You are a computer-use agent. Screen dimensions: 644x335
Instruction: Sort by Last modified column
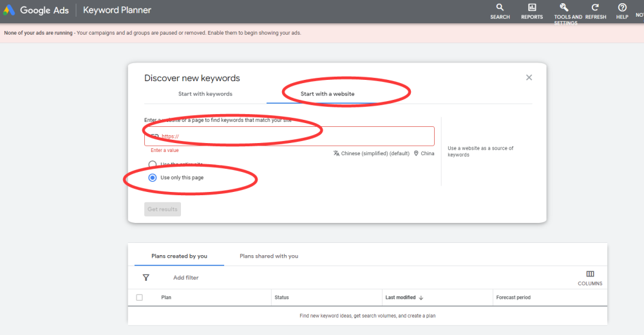coord(401,297)
